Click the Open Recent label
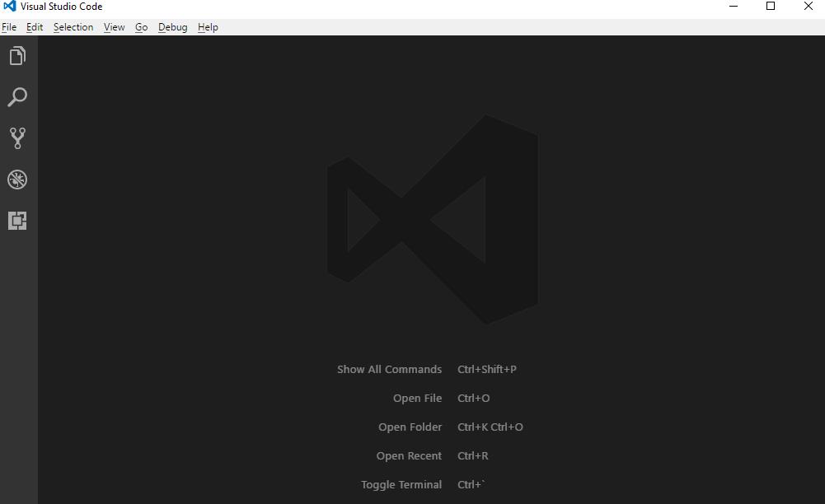Screen dimensions: 825x504 (x=409, y=456)
